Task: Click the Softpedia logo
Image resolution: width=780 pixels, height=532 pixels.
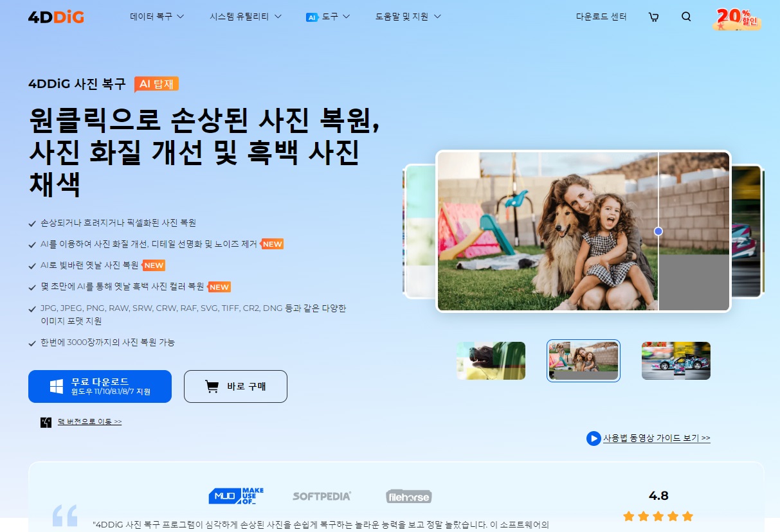Action: (x=322, y=496)
